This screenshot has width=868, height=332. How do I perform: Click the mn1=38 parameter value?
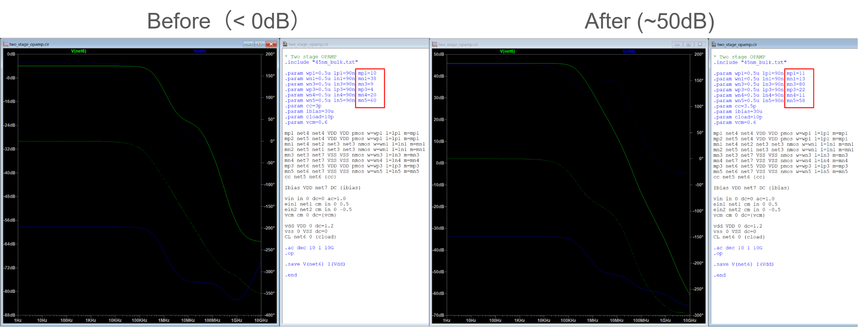[x=367, y=79]
